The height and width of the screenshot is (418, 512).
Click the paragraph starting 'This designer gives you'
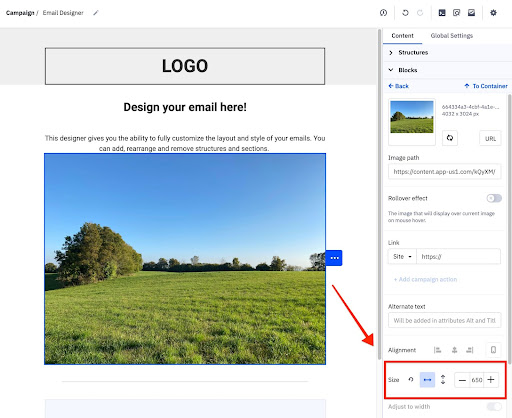point(185,143)
